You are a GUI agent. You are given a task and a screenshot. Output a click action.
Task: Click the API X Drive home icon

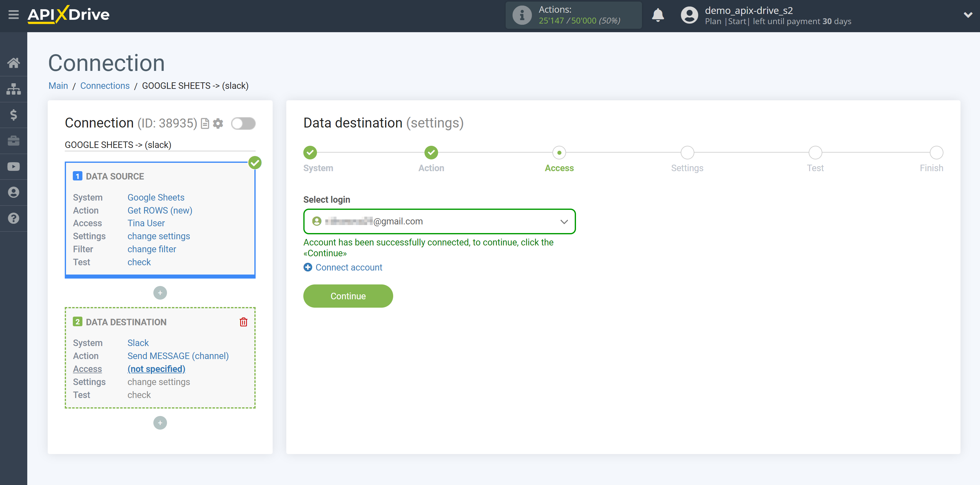[x=14, y=63]
